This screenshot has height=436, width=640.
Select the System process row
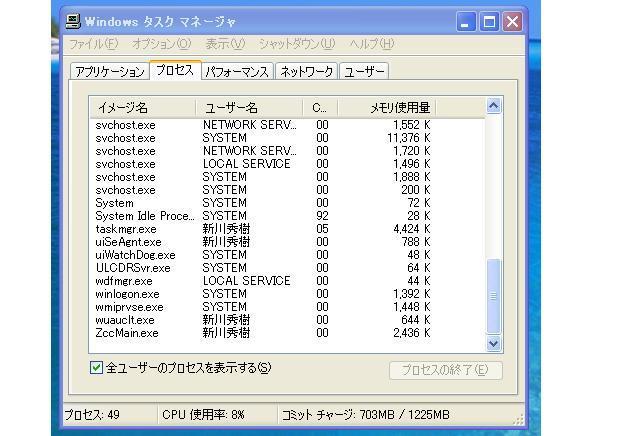point(287,203)
